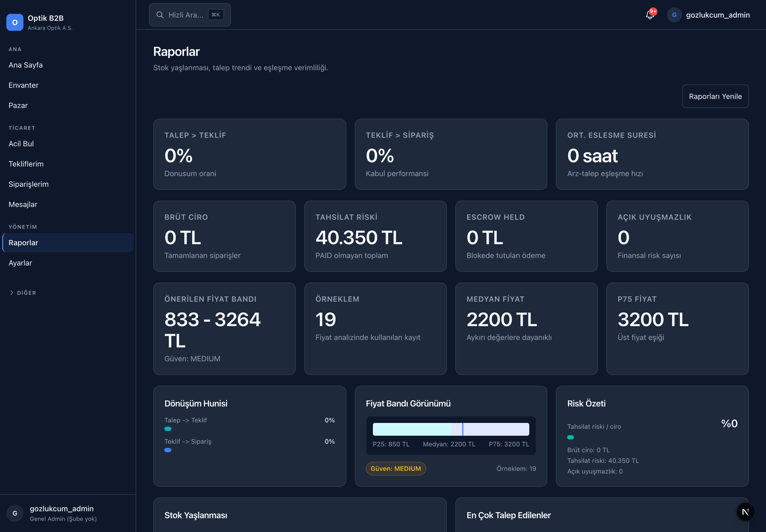The width and height of the screenshot is (766, 532).
Task: Click the Güven: MEDIUM badge
Action: pos(396,469)
